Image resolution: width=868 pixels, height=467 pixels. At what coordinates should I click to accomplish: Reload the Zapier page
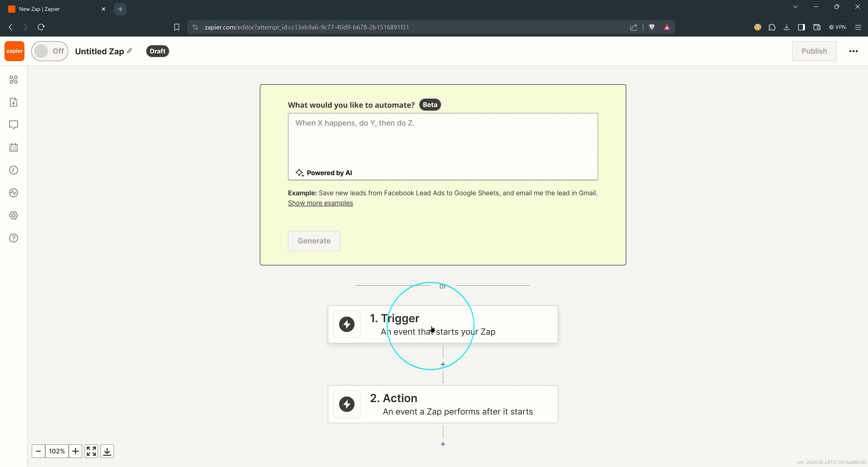(x=41, y=27)
